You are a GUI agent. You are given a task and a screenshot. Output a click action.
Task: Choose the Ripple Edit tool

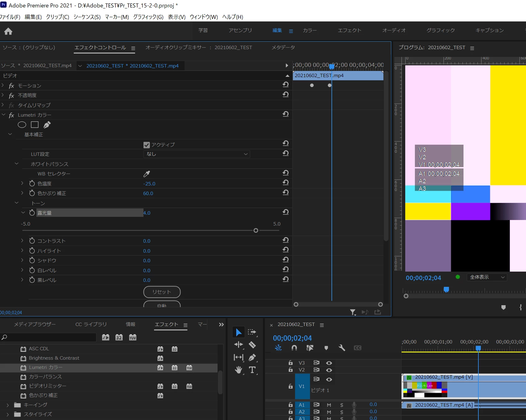pos(238,345)
